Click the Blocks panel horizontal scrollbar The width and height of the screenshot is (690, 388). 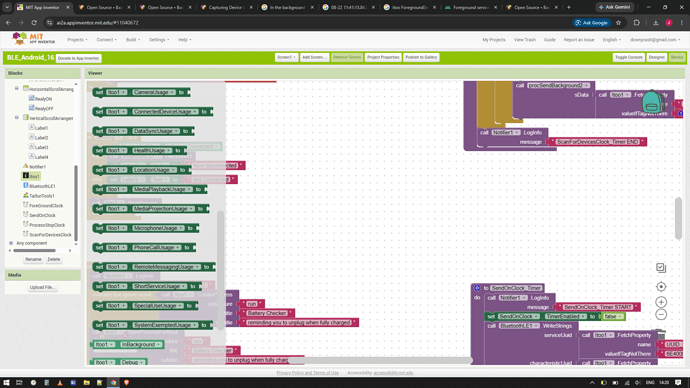point(34,250)
